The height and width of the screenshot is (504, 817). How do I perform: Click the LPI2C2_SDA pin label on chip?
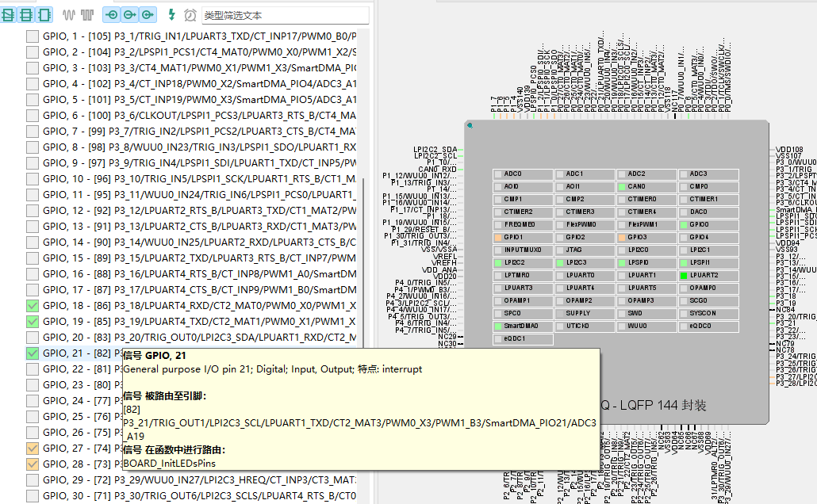point(435,149)
